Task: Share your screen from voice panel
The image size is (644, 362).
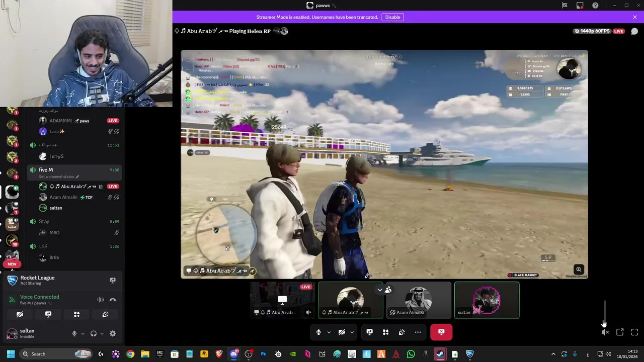Action: point(48,314)
